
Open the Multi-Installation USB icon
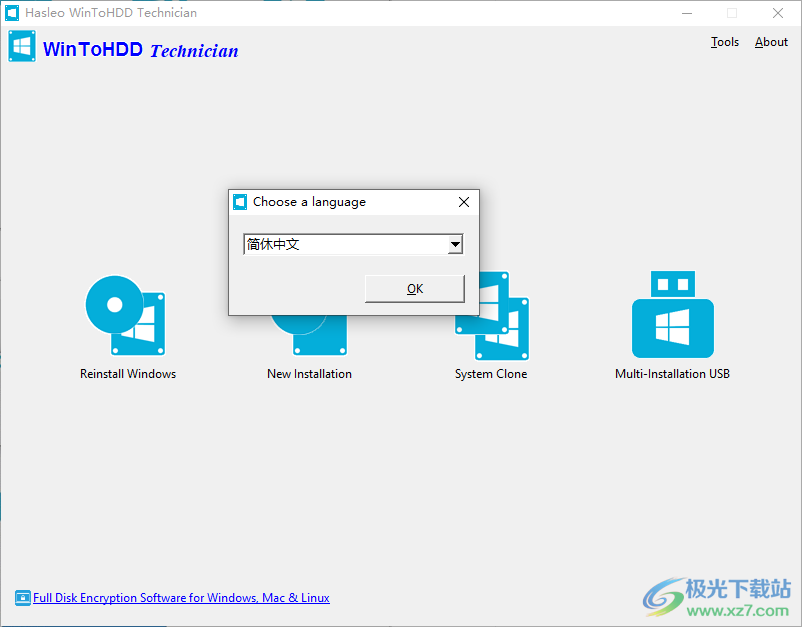[673, 314]
